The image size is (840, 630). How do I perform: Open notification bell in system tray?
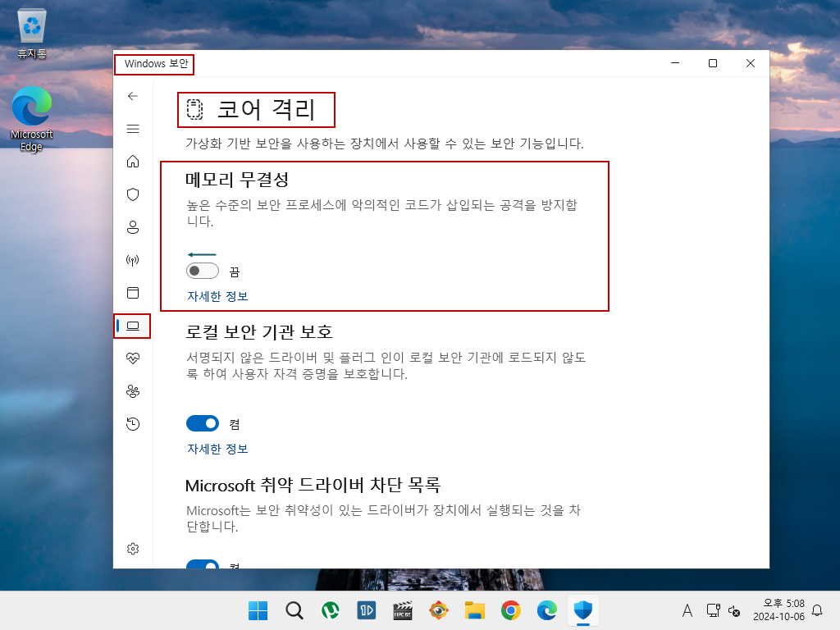coord(817,610)
